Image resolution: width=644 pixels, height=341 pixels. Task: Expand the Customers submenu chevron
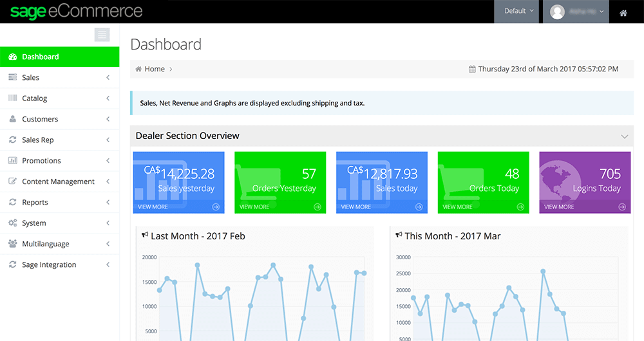(x=108, y=119)
